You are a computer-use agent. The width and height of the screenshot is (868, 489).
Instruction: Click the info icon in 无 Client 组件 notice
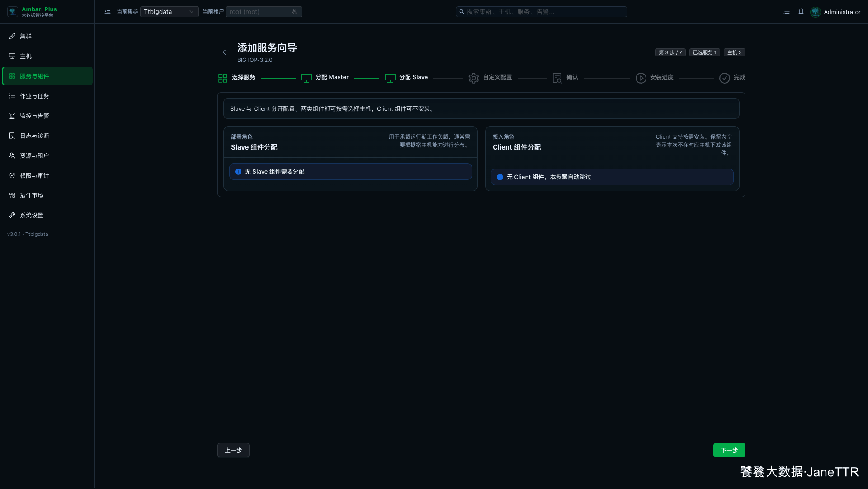[x=500, y=177]
